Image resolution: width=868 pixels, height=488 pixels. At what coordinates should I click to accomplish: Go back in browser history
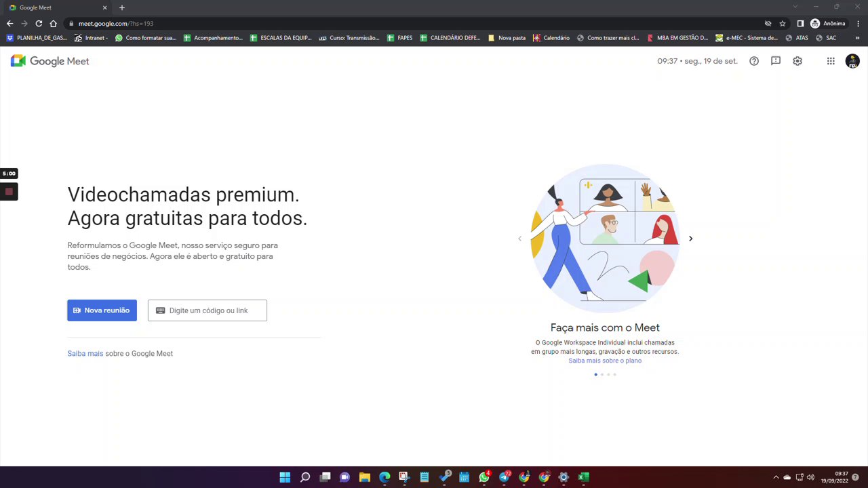tap(9, 23)
